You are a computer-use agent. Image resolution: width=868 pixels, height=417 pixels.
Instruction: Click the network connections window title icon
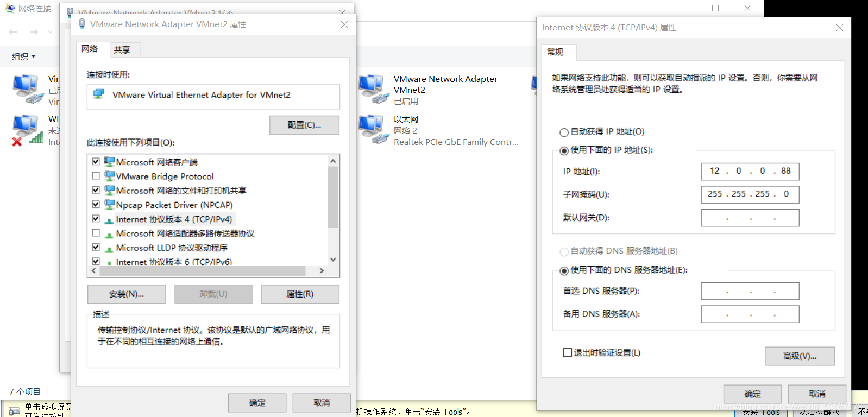pos(10,8)
